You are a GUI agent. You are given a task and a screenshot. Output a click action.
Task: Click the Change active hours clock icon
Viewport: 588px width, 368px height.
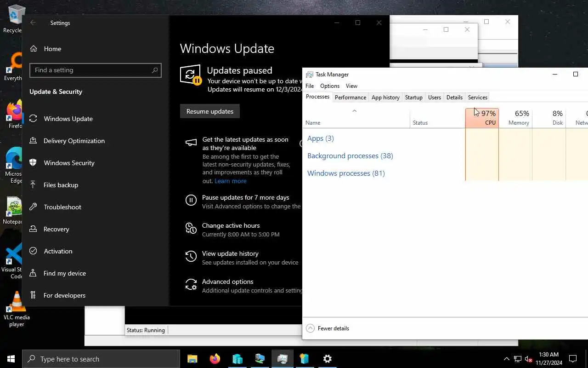point(191,228)
